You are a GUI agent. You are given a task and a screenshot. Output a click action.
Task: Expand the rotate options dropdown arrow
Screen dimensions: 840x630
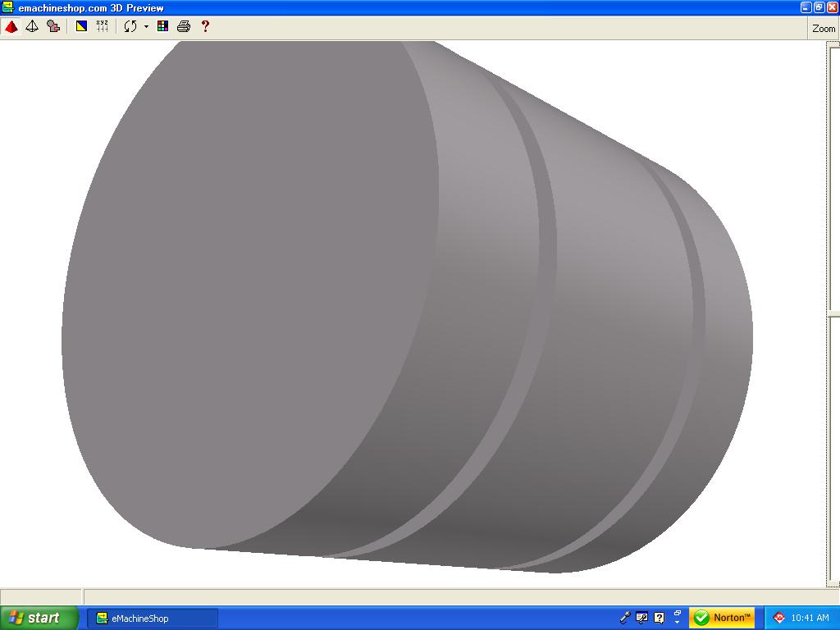pos(146,26)
